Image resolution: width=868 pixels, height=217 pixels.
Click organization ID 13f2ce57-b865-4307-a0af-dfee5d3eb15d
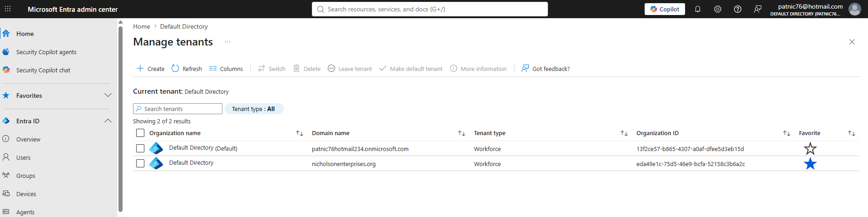690,149
